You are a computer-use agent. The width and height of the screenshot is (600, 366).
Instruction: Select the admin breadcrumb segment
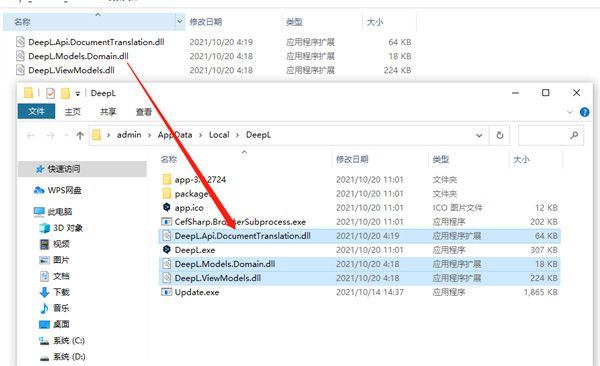tap(129, 135)
